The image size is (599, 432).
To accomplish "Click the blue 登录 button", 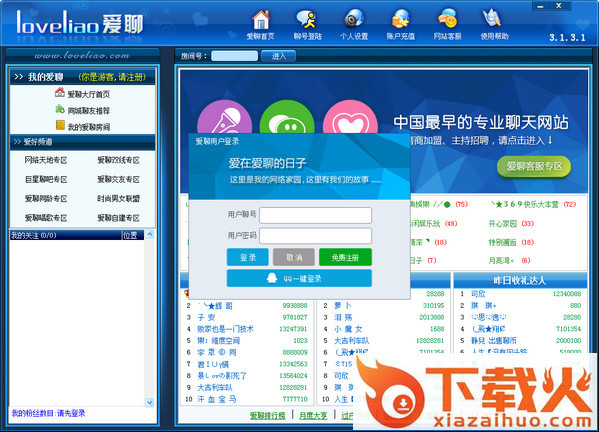I will (248, 257).
